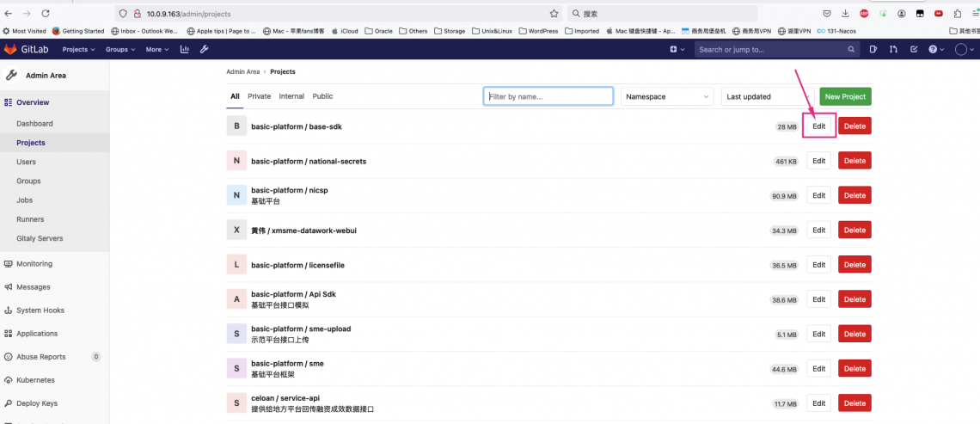
Task: Open the to-do list checkmark icon
Action: (x=913, y=49)
